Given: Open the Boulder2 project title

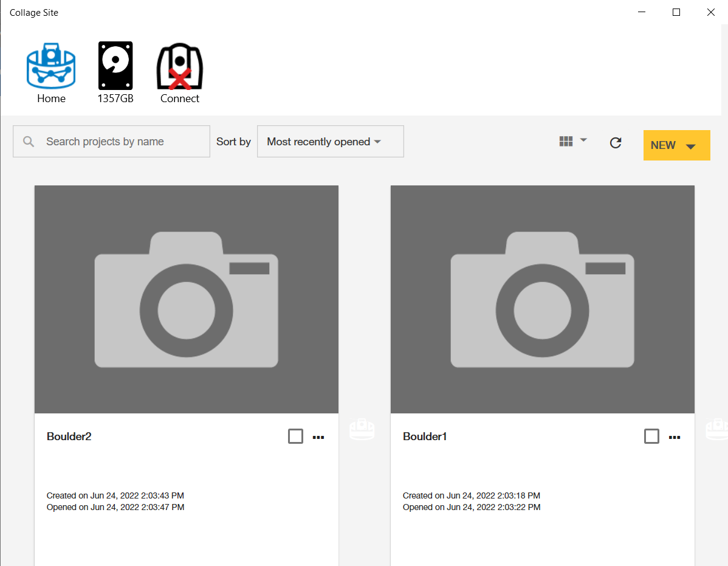Looking at the screenshot, I should pos(69,437).
